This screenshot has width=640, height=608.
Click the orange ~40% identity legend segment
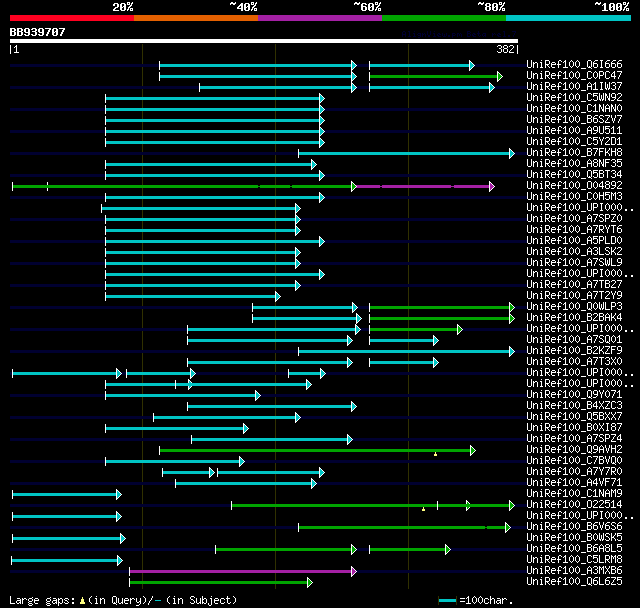click(x=196, y=18)
